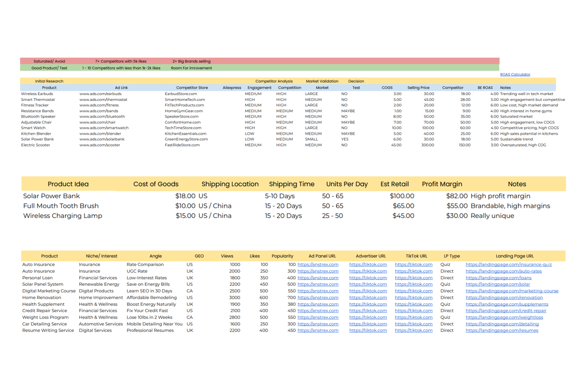Select the Full Mouth Tooth Brush cell
The width and height of the screenshot is (588, 392).
61,206
